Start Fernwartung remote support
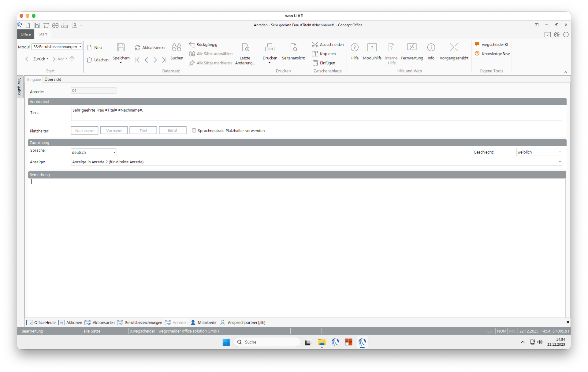588x372 pixels. [x=412, y=47]
